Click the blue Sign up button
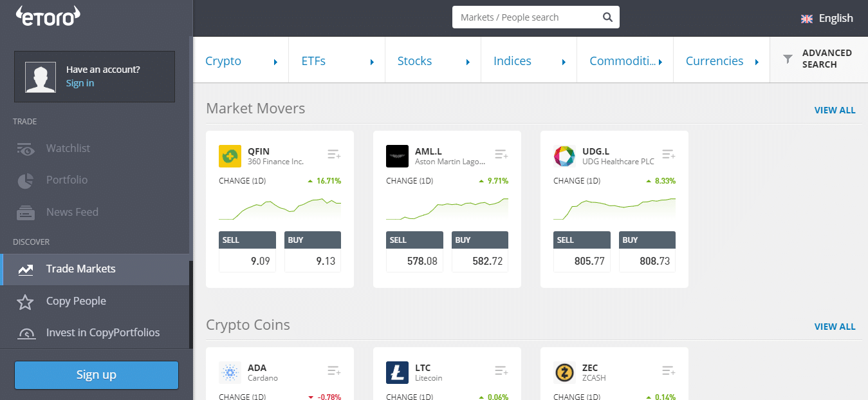This screenshot has height=400, width=868. pos(97,375)
